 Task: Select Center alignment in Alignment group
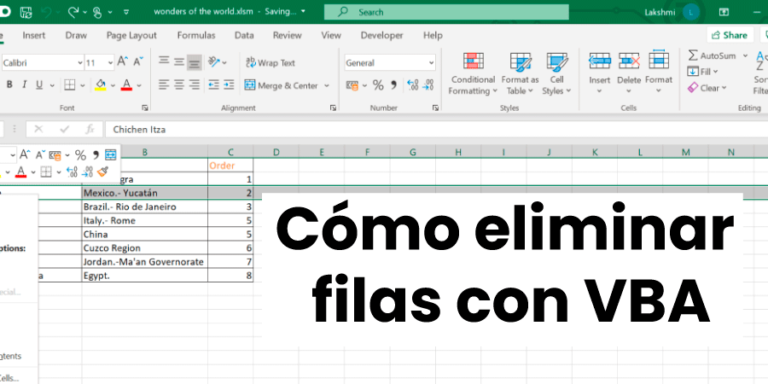click(179, 85)
